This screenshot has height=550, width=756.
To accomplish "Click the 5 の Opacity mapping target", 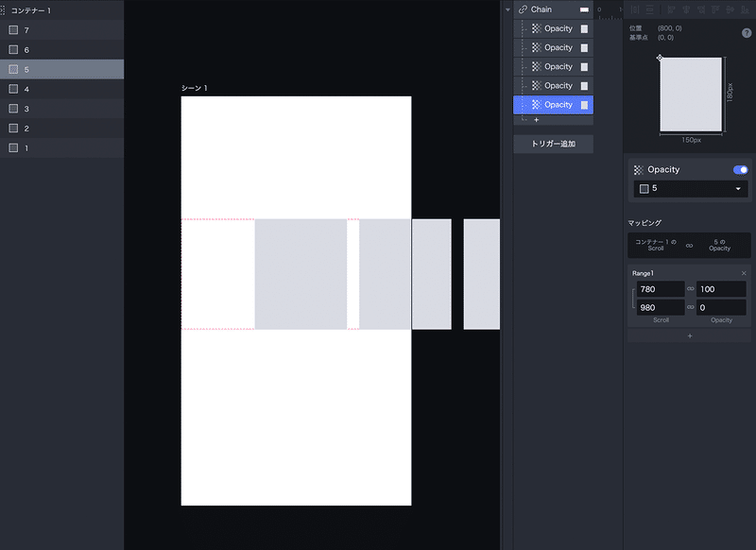I will (719, 245).
